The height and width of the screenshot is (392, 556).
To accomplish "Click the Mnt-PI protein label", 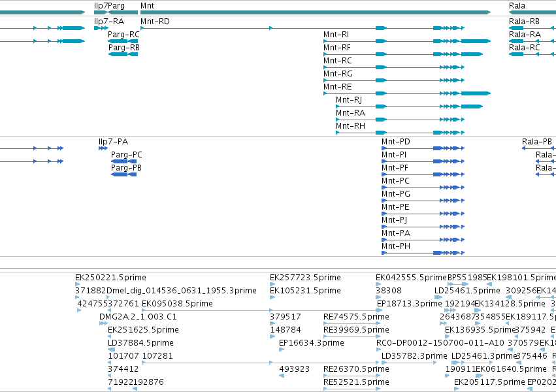I will pos(394,155).
